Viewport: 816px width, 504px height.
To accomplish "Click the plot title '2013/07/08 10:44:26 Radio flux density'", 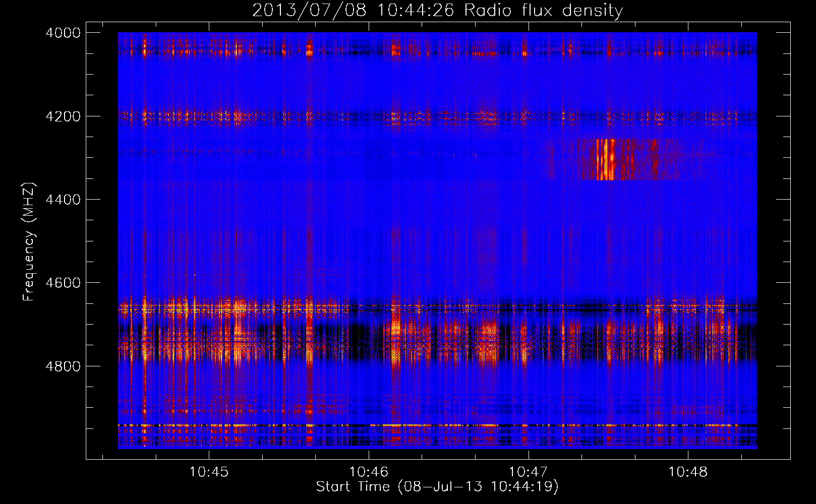I will point(437,10).
